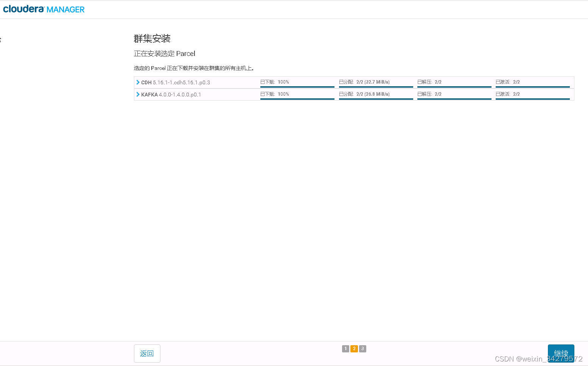The height and width of the screenshot is (366, 588).
Task: Click the Parcel download description sentence
Action: click(194, 68)
